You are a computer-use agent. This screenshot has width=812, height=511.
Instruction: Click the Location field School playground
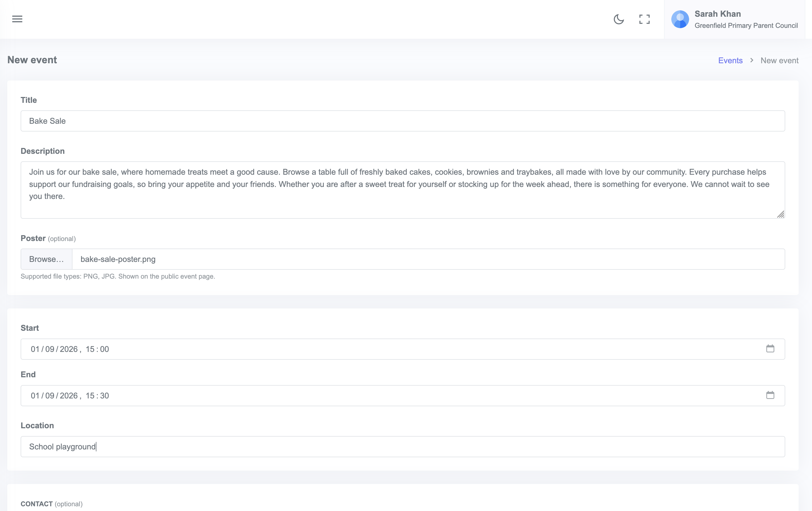point(403,447)
